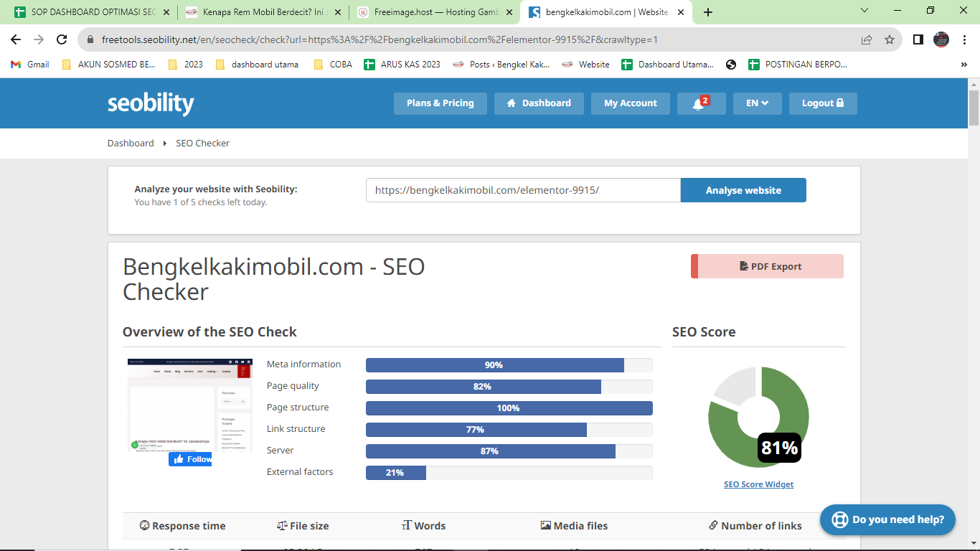
Task: Focus the website URL input field
Action: tap(523, 190)
